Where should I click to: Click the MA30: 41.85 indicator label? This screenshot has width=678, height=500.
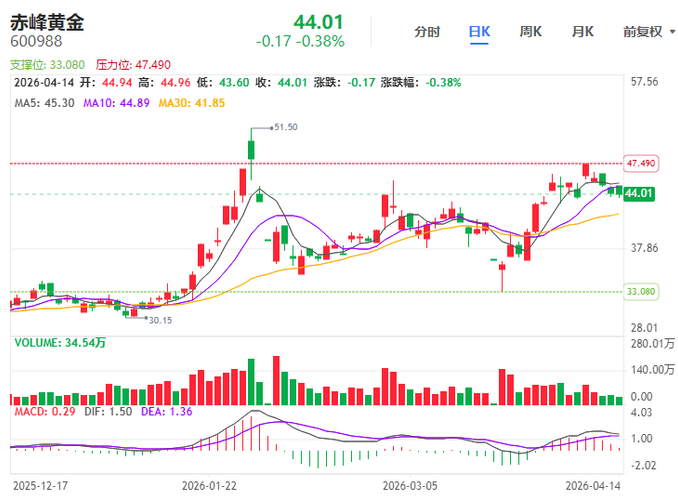point(192,103)
